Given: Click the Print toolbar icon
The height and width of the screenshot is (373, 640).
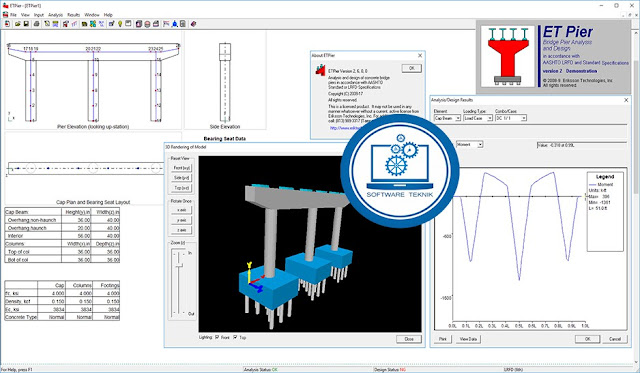Looking at the screenshot, I should 36,24.
